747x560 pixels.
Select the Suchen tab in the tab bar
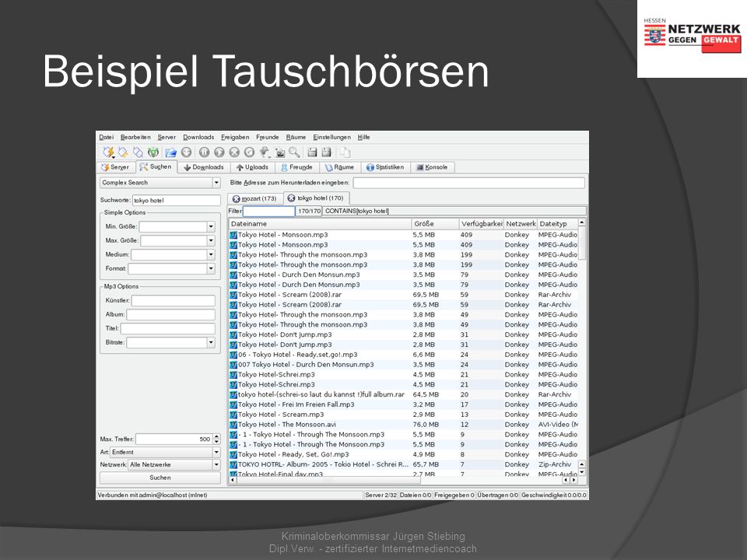tap(156, 167)
